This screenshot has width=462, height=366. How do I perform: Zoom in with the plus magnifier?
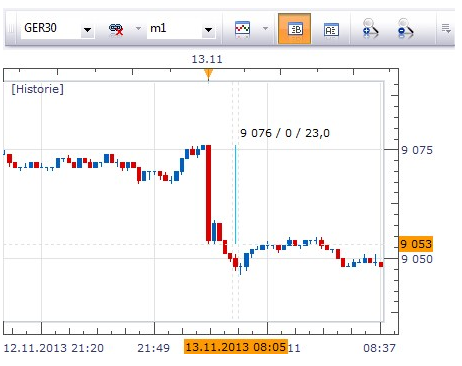370,28
